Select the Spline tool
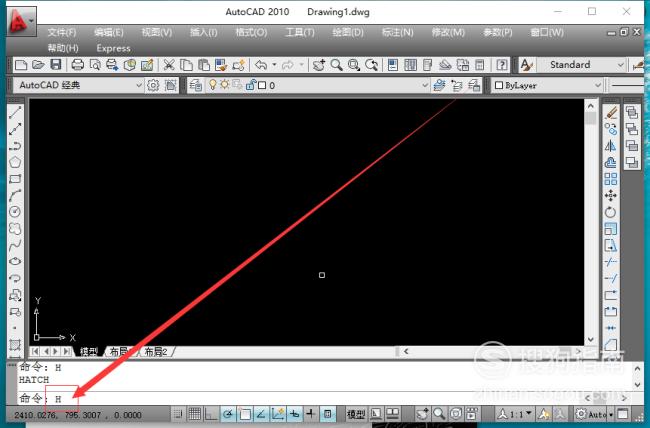The width and height of the screenshot is (650, 428). [15, 245]
